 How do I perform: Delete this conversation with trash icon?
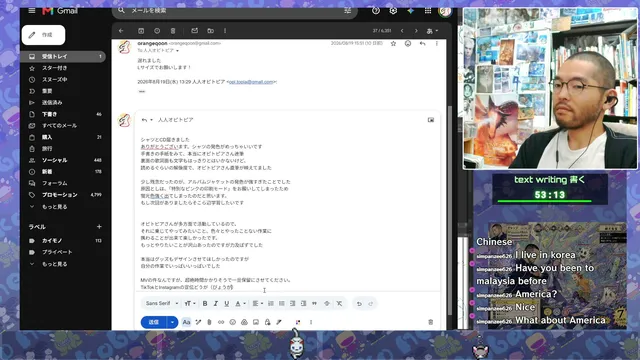pos(173,31)
